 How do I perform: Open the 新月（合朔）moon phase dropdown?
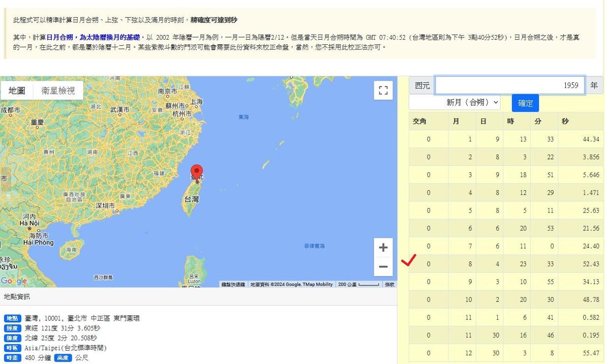pos(455,102)
